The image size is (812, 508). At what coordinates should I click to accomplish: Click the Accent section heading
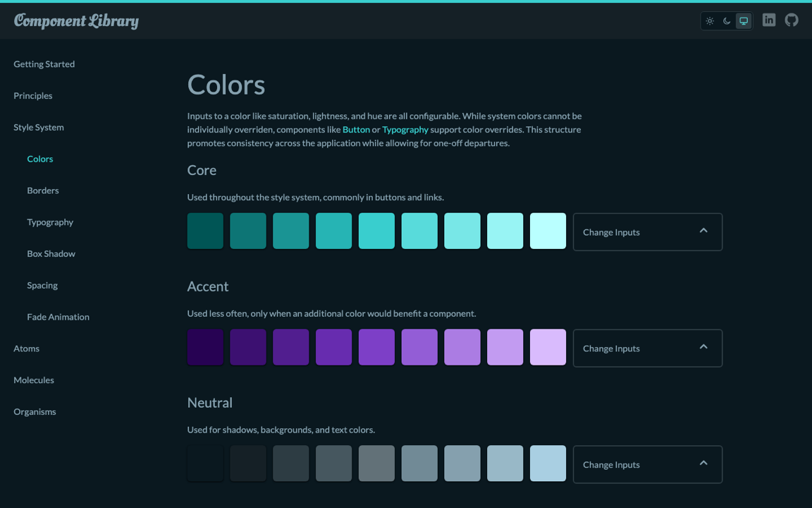click(208, 286)
